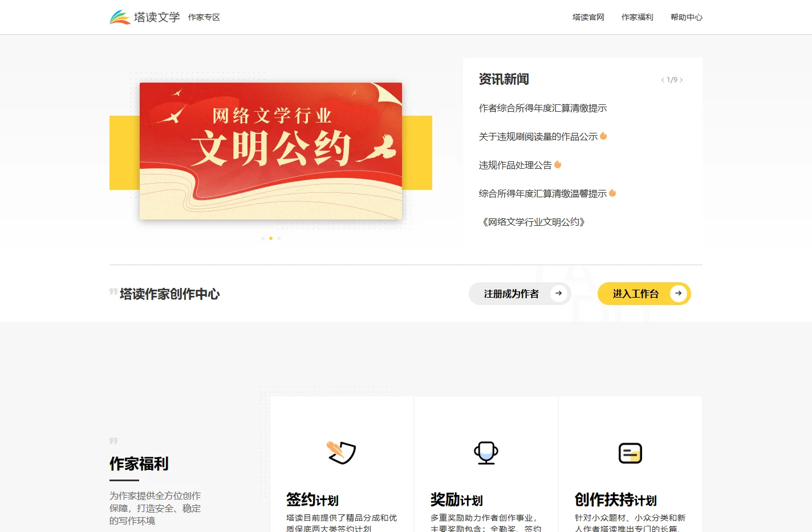812x532 pixels.
Task: Click the 创作扶持计划 card icon
Action: (x=630, y=453)
